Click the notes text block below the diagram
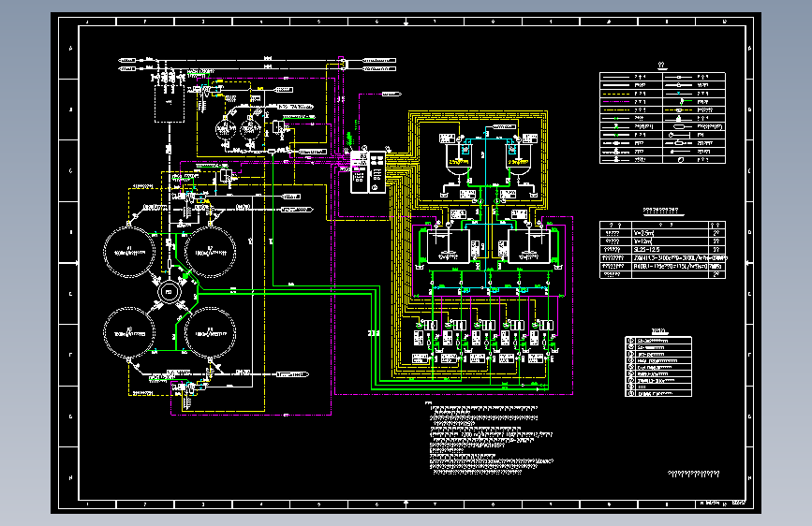The height and width of the screenshot is (526, 812). (490, 438)
